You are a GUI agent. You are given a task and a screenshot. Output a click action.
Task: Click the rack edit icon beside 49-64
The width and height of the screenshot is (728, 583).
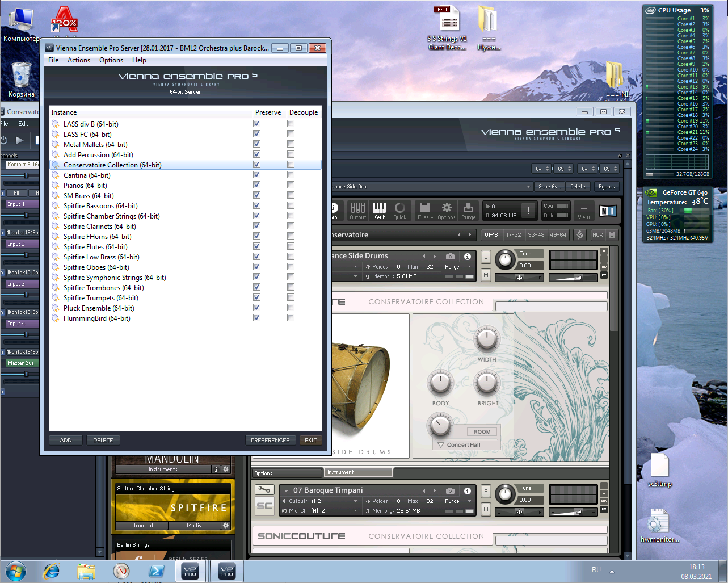(x=580, y=234)
